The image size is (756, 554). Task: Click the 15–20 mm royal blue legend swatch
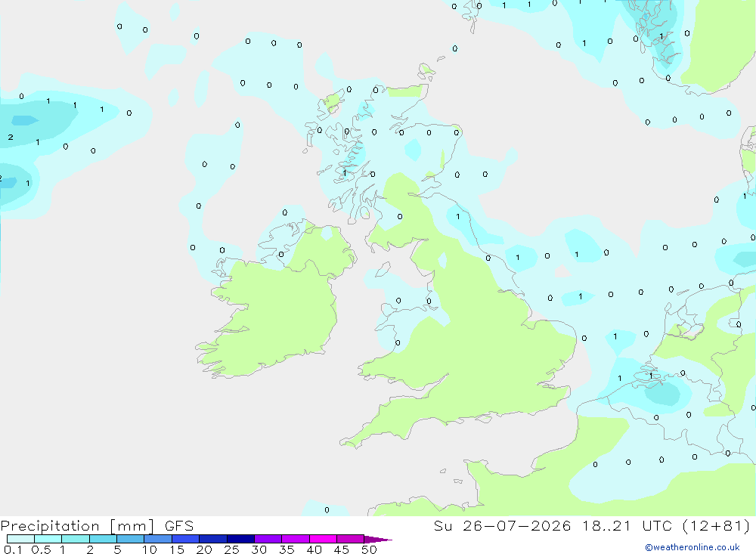pos(185,539)
